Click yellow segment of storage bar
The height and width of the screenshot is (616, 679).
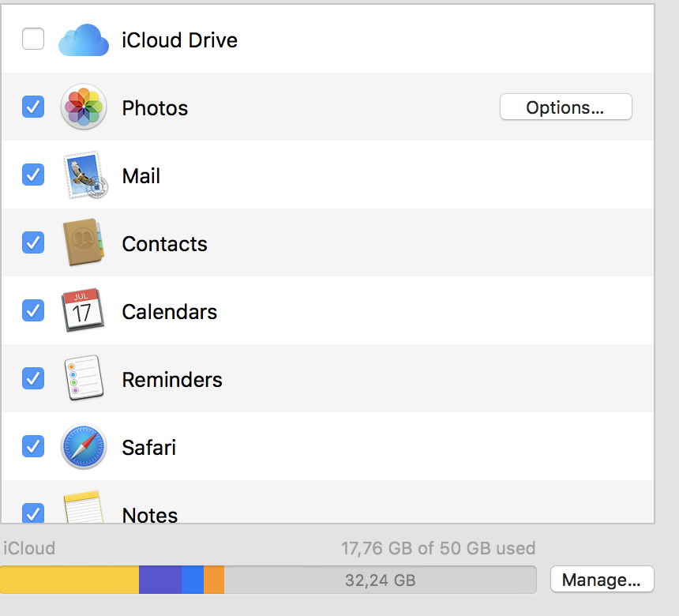pos(69,580)
